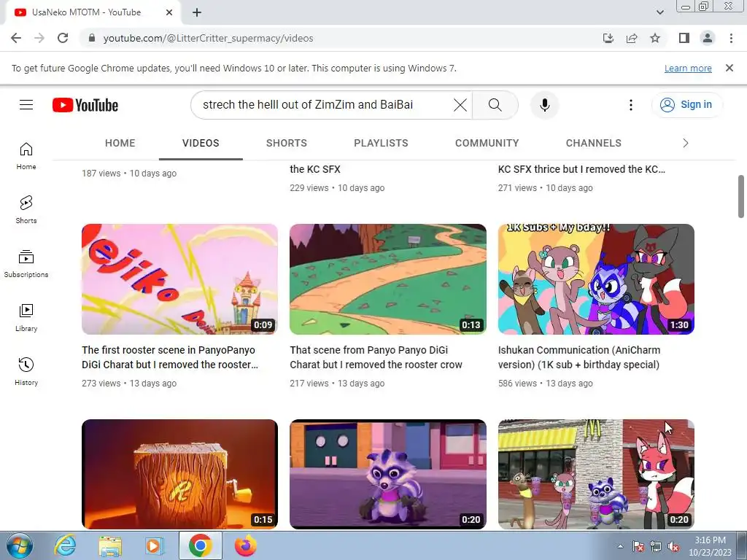Open Subscriptions in the sidebar
The width and height of the screenshot is (747, 560).
(26, 264)
